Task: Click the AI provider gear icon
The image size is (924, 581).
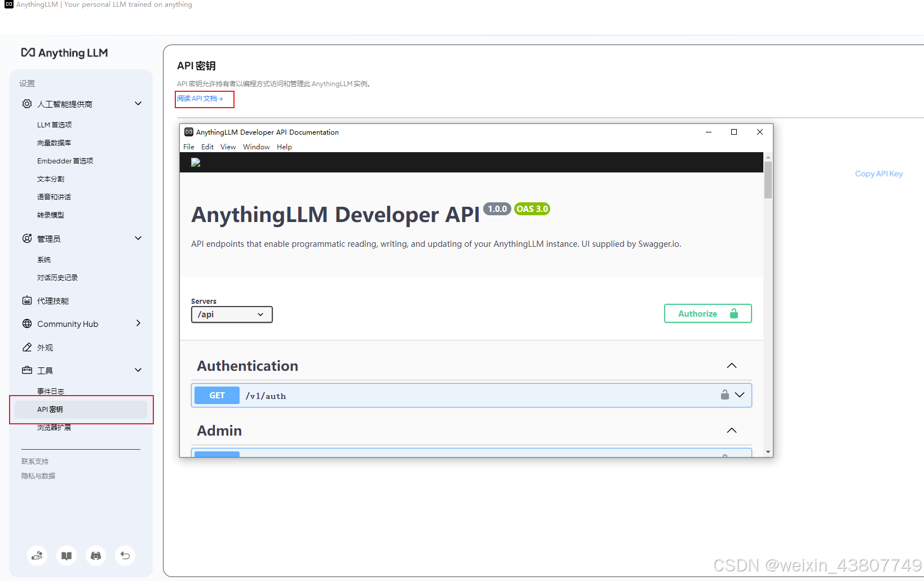Action: pos(27,104)
